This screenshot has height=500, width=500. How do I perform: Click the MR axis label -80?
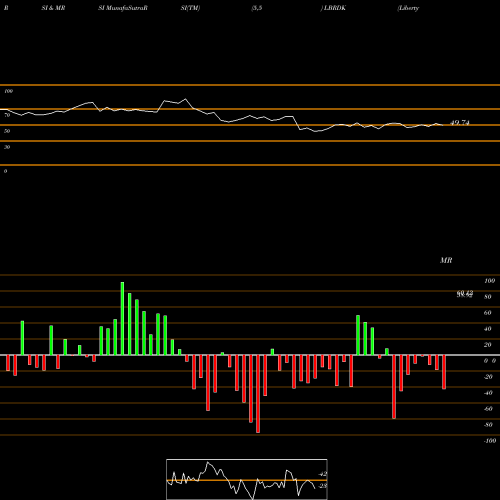tap(488, 425)
